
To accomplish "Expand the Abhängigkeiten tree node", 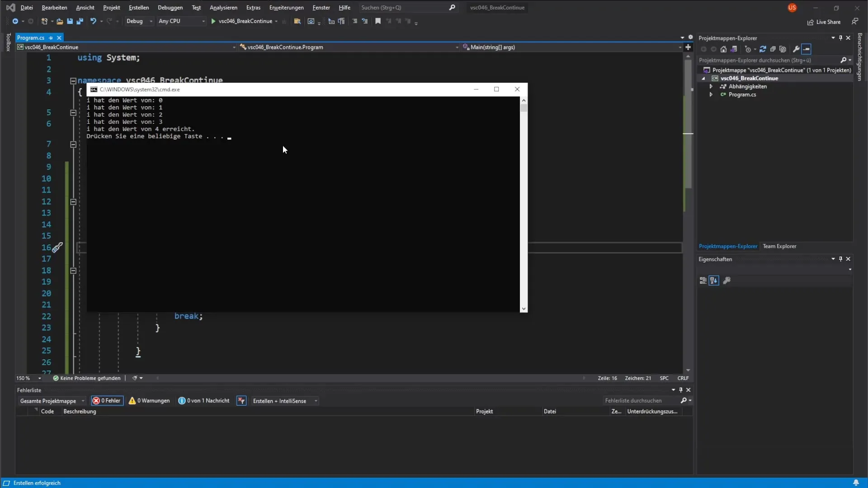I will [x=711, y=86].
